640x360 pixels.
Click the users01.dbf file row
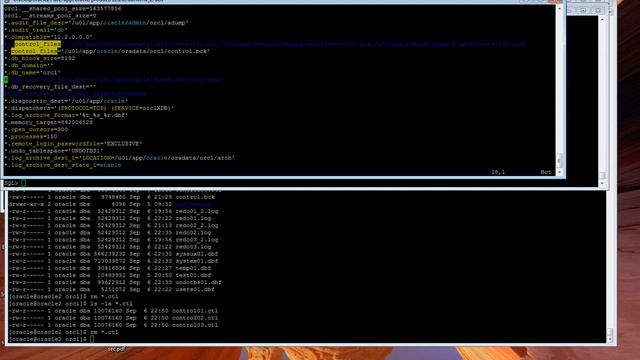coord(112,289)
